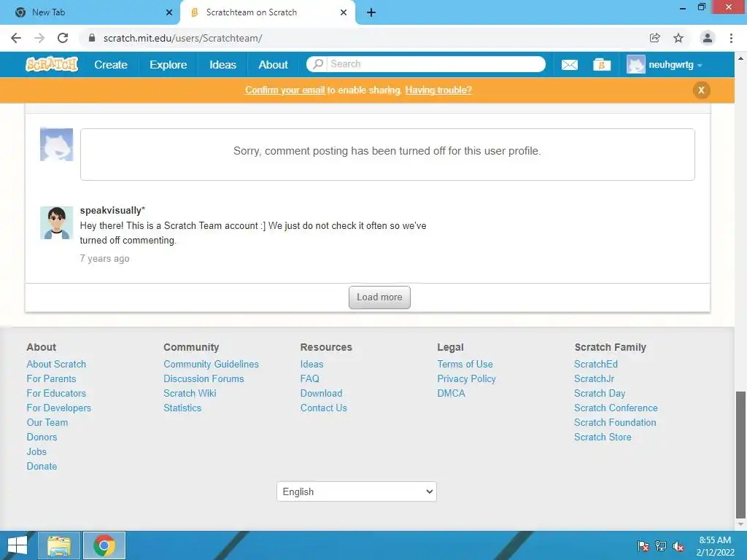Screen dimensions: 747x560
Task: Click the cat avatar beside comment box
Action: click(x=56, y=144)
